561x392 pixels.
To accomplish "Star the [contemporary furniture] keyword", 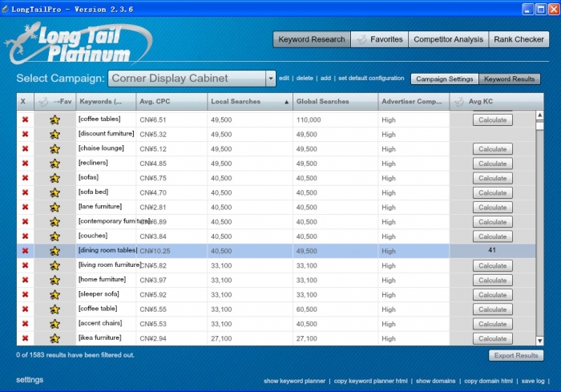I will tap(54, 221).
